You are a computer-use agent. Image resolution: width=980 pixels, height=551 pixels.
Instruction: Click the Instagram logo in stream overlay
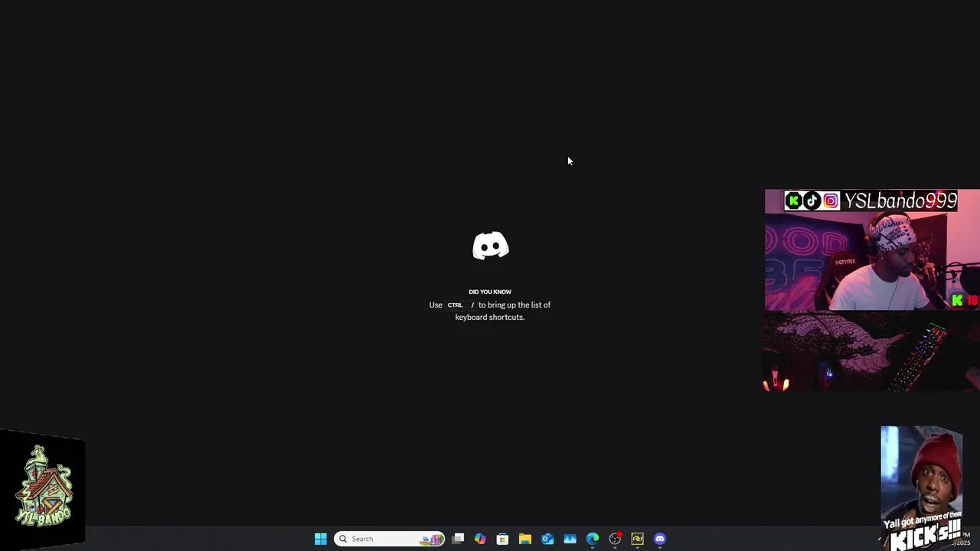(x=831, y=201)
